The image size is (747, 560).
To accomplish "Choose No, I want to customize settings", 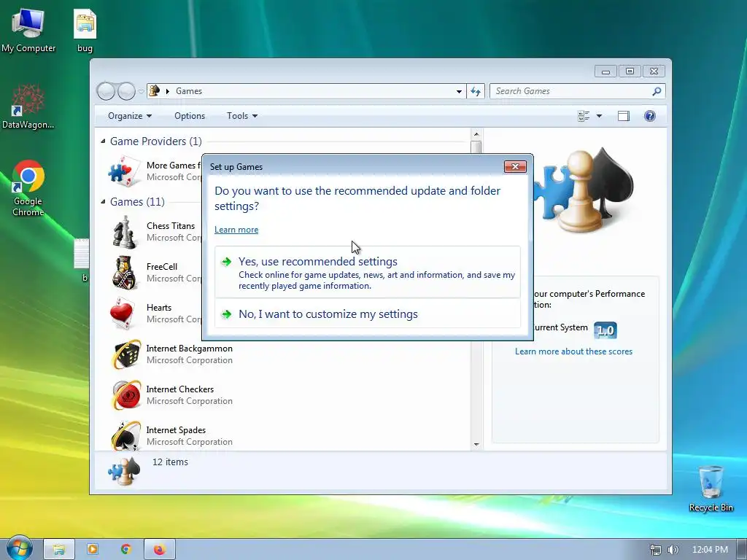I will coord(368,314).
